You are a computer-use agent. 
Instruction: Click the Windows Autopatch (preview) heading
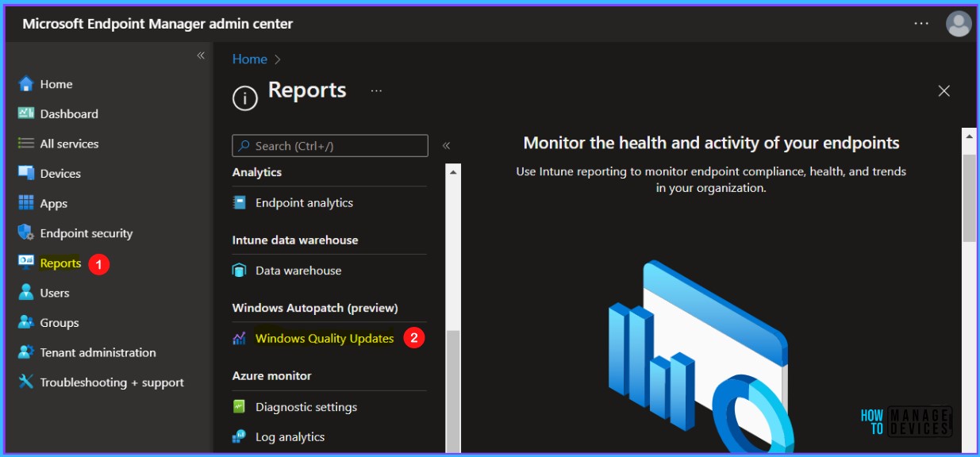point(315,308)
